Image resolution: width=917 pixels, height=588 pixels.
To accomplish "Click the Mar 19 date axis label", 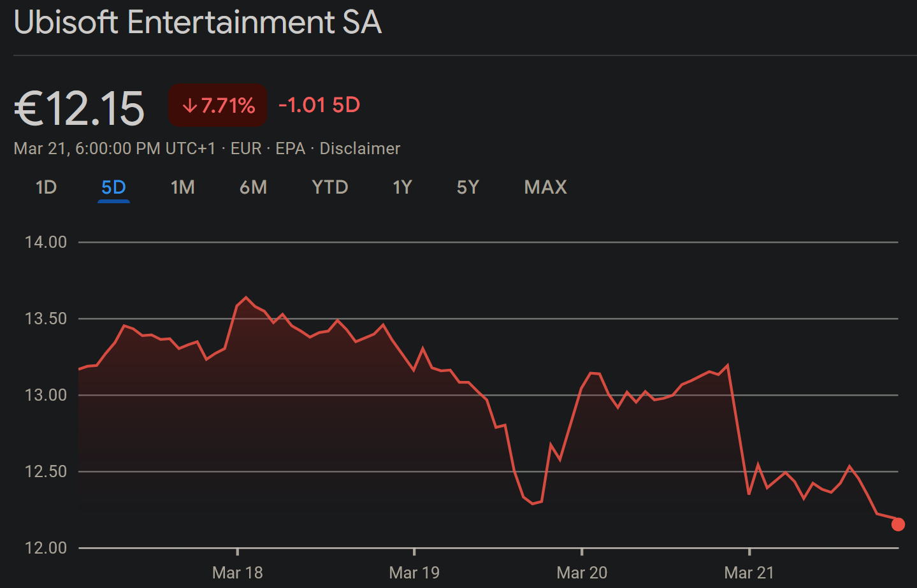I will pyautogui.click(x=414, y=573).
